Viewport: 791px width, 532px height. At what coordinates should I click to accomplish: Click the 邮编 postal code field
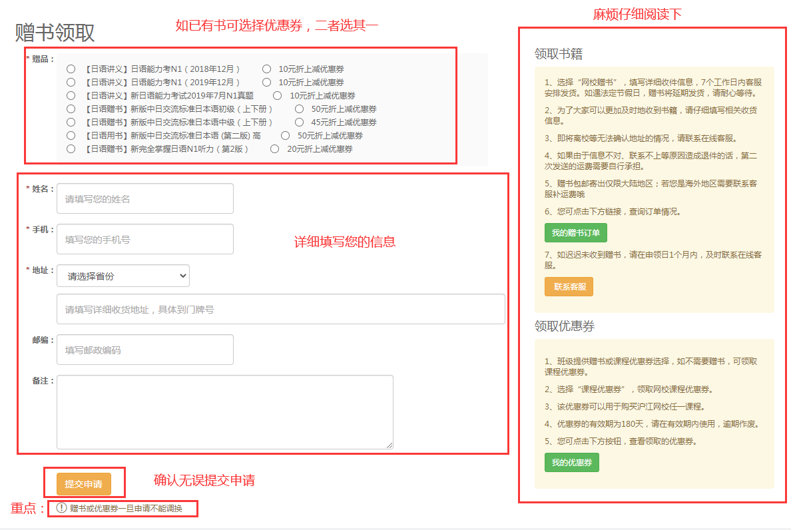[145, 350]
